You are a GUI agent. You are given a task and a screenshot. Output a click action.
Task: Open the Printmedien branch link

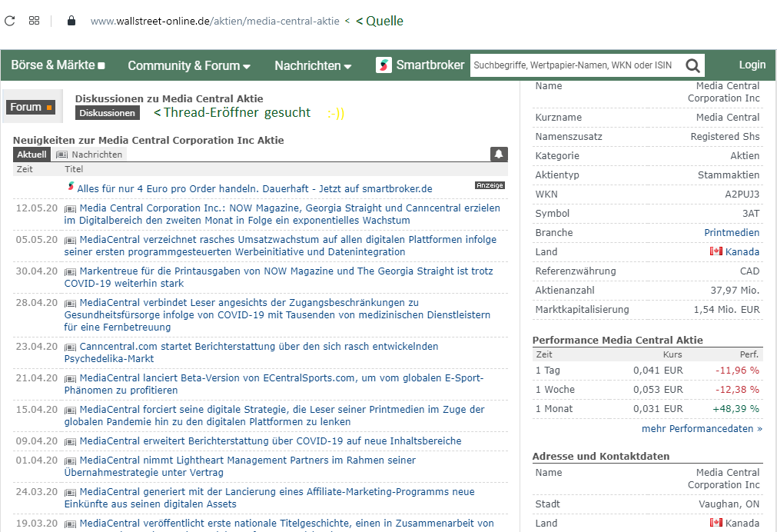(732, 232)
